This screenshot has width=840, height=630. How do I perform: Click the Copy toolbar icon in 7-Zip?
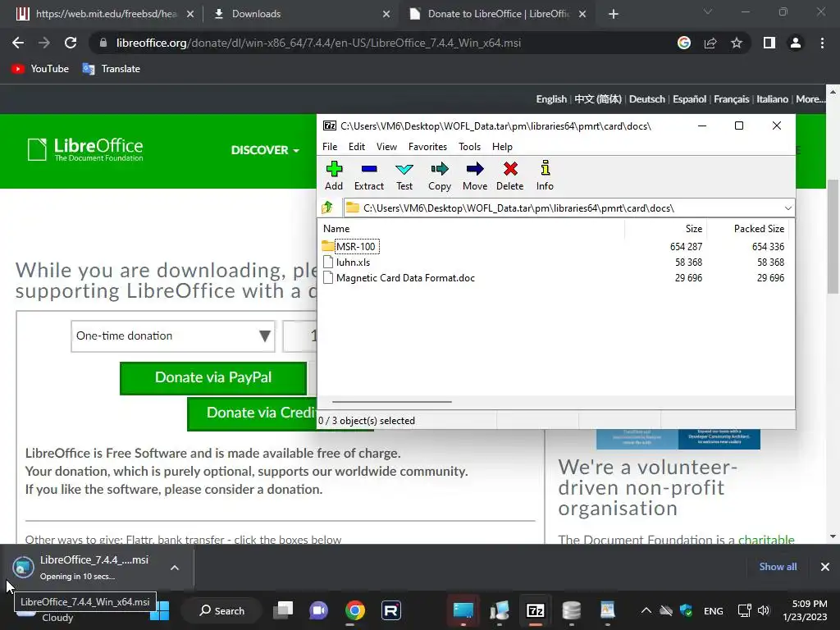(x=440, y=176)
